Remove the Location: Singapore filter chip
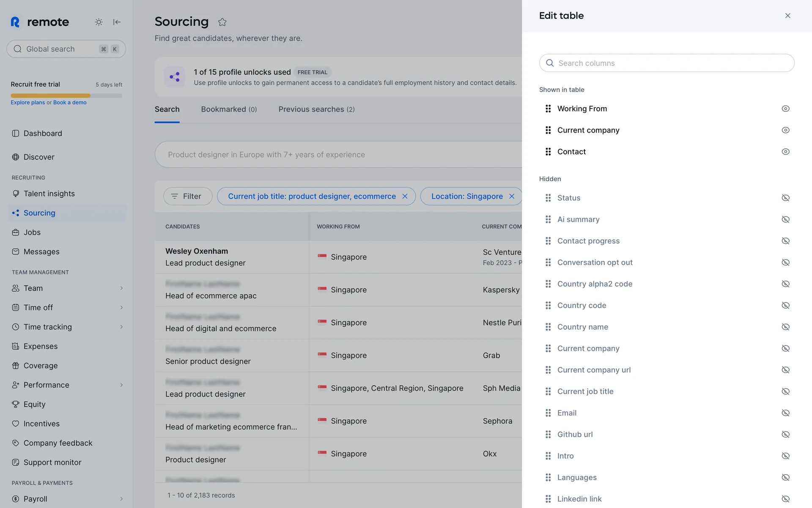The image size is (812, 508). tap(512, 196)
